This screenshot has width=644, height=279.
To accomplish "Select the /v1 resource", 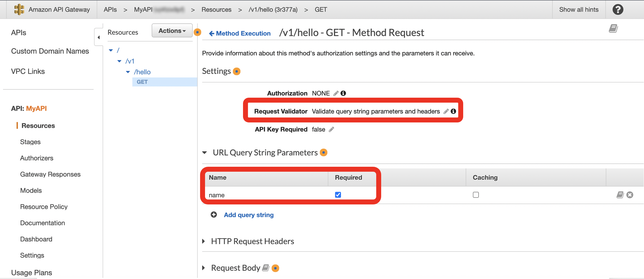I will [x=130, y=61].
